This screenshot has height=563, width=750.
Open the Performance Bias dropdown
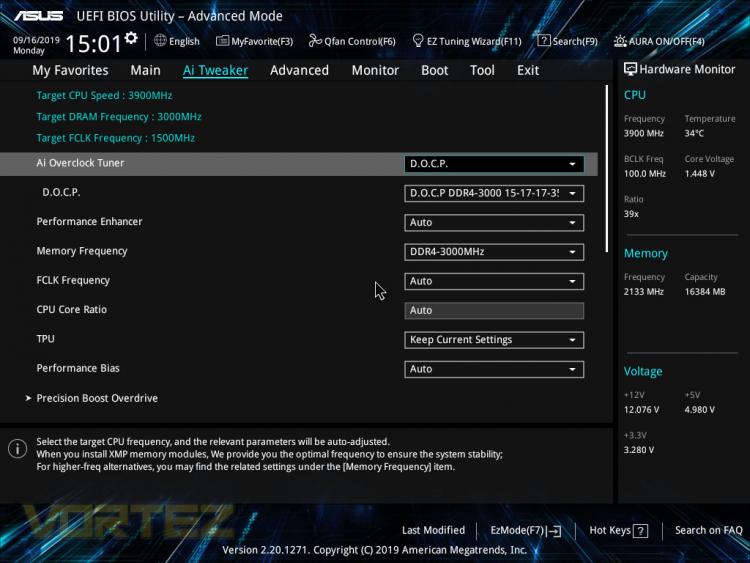tap(494, 369)
